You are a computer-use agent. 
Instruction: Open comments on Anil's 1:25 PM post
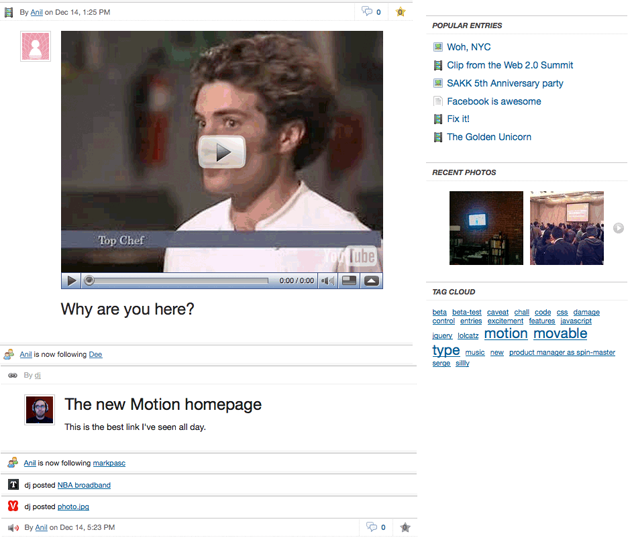click(x=371, y=12)
